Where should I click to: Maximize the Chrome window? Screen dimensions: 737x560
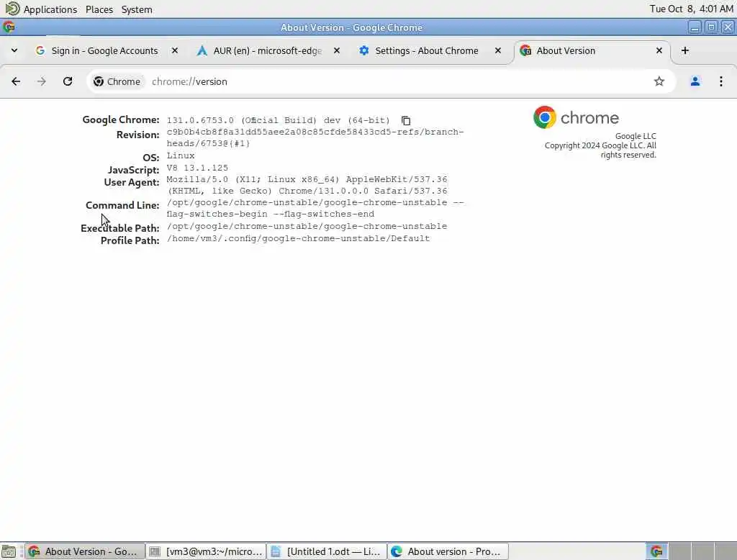(711, 27)
